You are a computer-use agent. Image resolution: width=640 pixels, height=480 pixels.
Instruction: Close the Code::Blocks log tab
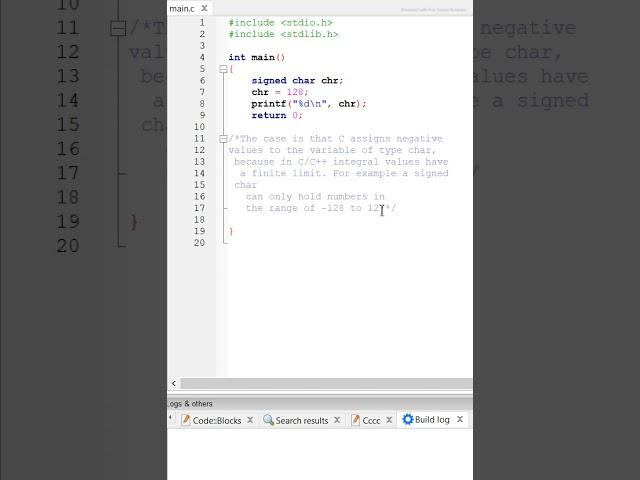pyautogui.click(x=250, y=420)
